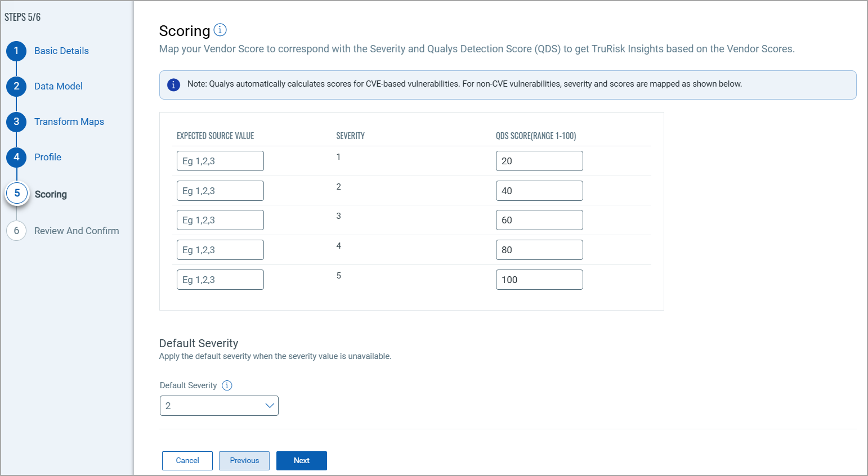Go to Basic Details step
This screenshot has height=476, width=868.
pyautogui.click(x=61, y=51)
